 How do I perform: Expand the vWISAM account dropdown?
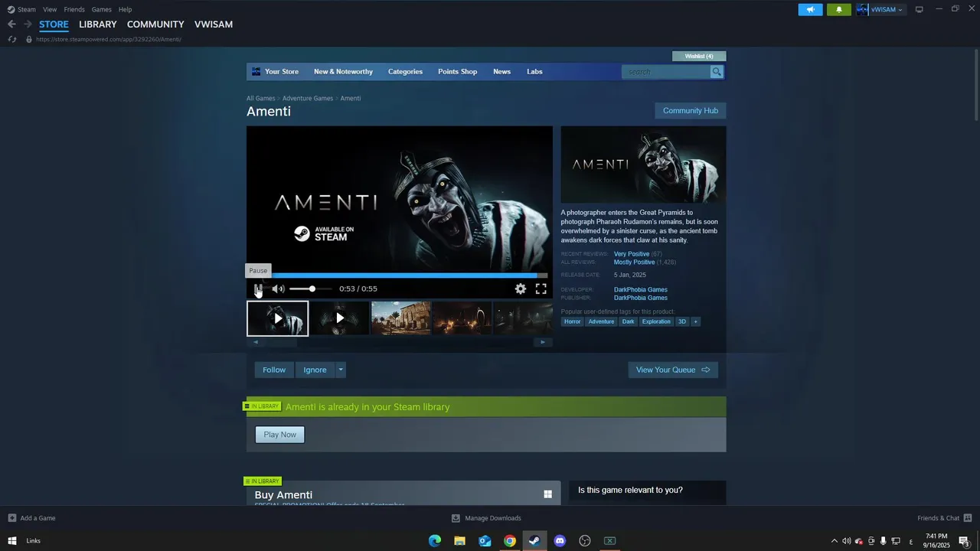click(x=881, y=9)
